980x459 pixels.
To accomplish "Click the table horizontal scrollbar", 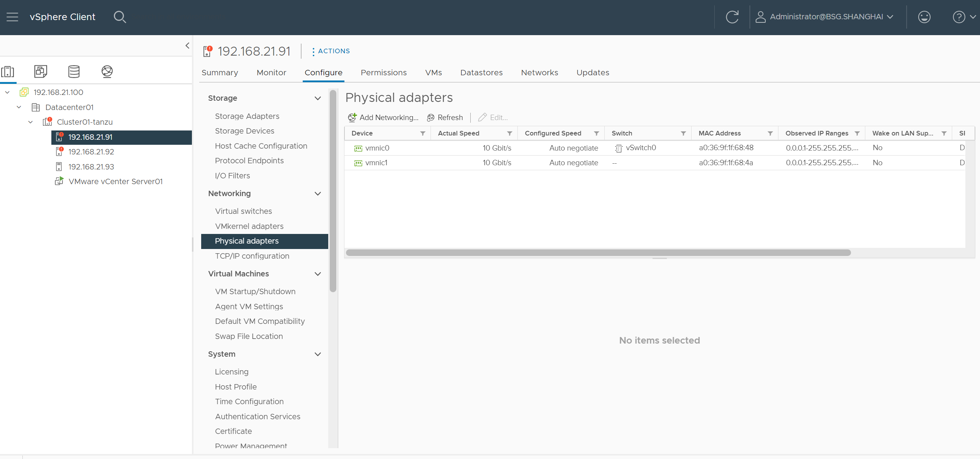I will point(598,252).
